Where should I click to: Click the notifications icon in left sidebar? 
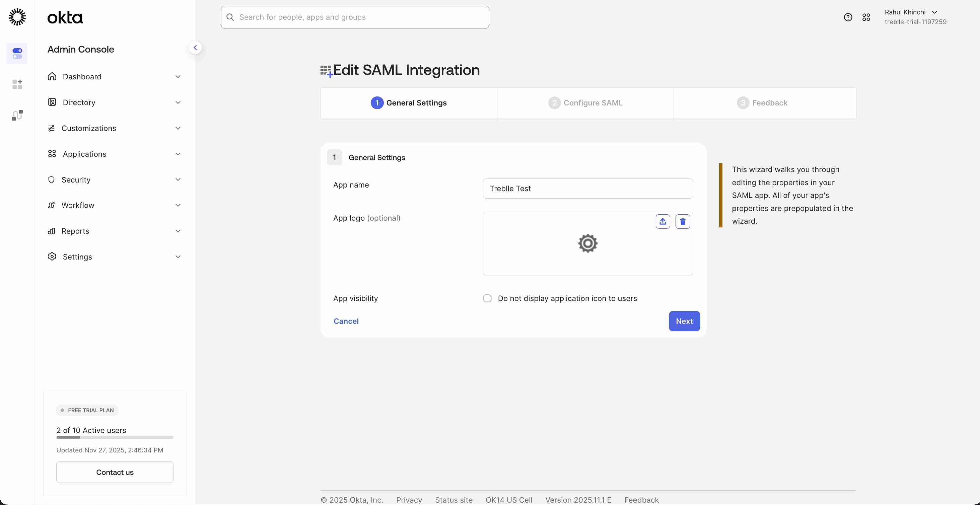tap(17, 115)
